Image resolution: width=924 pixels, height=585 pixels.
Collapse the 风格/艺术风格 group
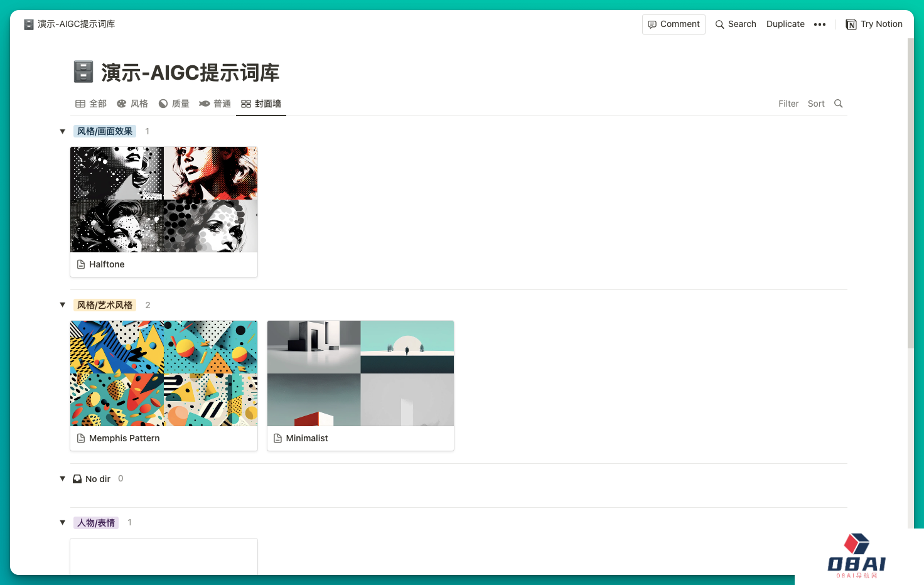coord(62,305)
